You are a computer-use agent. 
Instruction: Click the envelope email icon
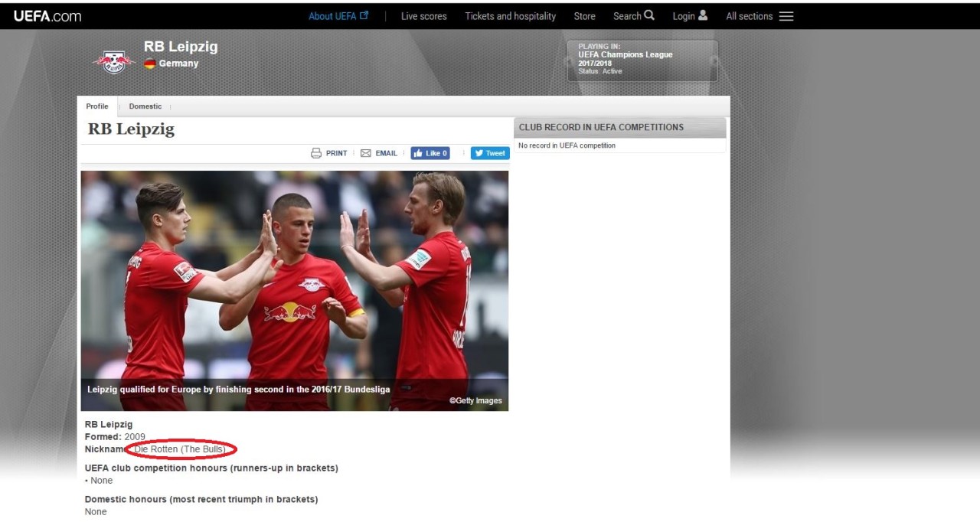(x=366, y=153)
